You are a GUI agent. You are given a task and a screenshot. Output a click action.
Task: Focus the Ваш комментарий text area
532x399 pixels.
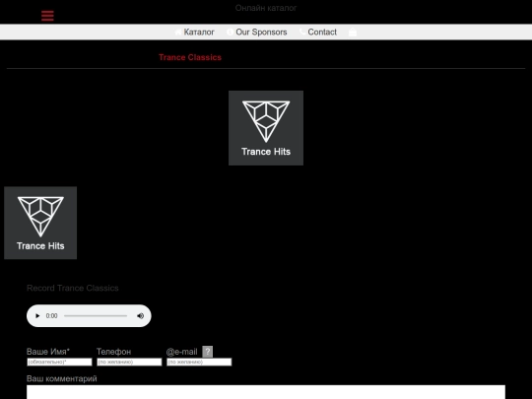[266, 392]
